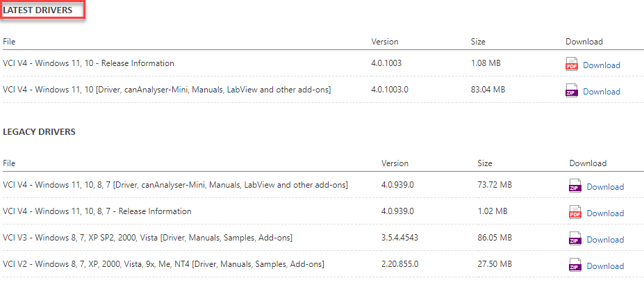Download the 1.02 MB legacy release information
Image resolution: width=644 pixels, height=285 pixels.
pos(605,213)
